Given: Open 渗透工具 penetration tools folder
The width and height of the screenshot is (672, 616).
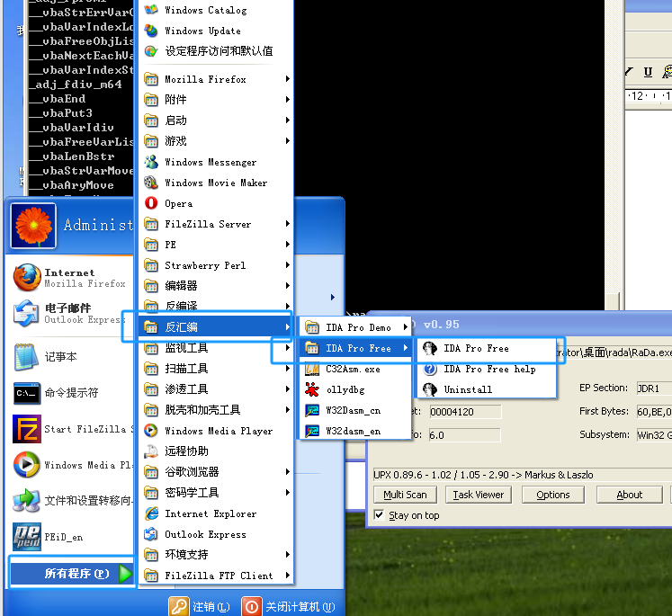Looking at the screenshot, I should 216,389.
